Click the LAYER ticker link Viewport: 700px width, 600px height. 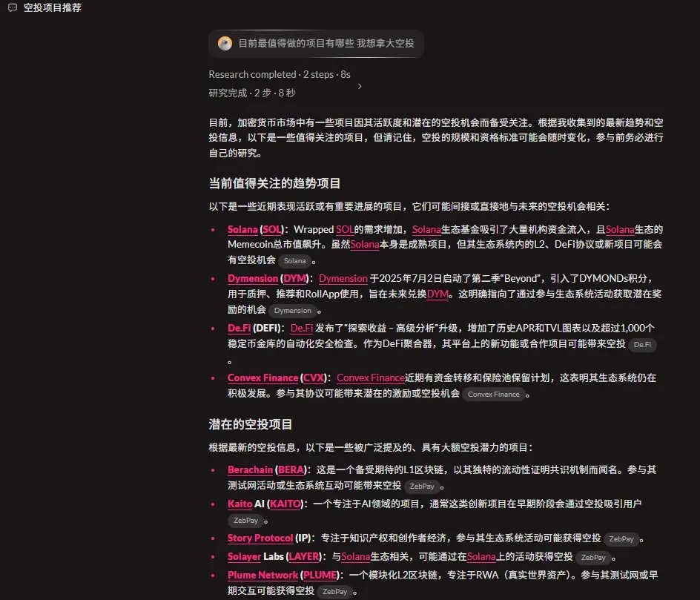click(x=303, y=557)
